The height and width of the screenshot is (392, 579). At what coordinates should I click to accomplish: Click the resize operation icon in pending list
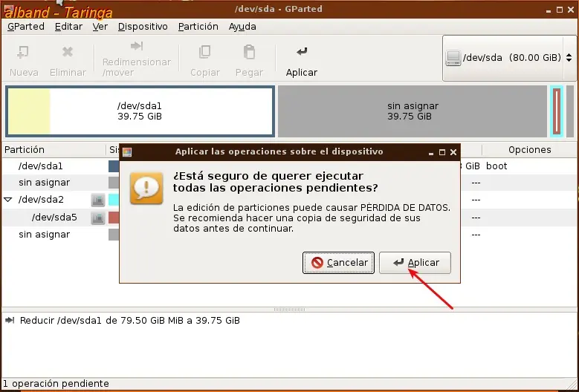(10, 320)
